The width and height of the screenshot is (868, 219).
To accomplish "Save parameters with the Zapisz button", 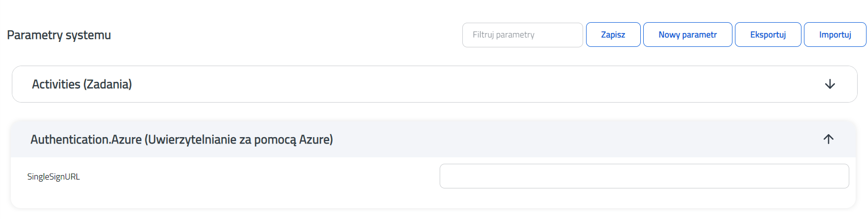I will point(613,35).
